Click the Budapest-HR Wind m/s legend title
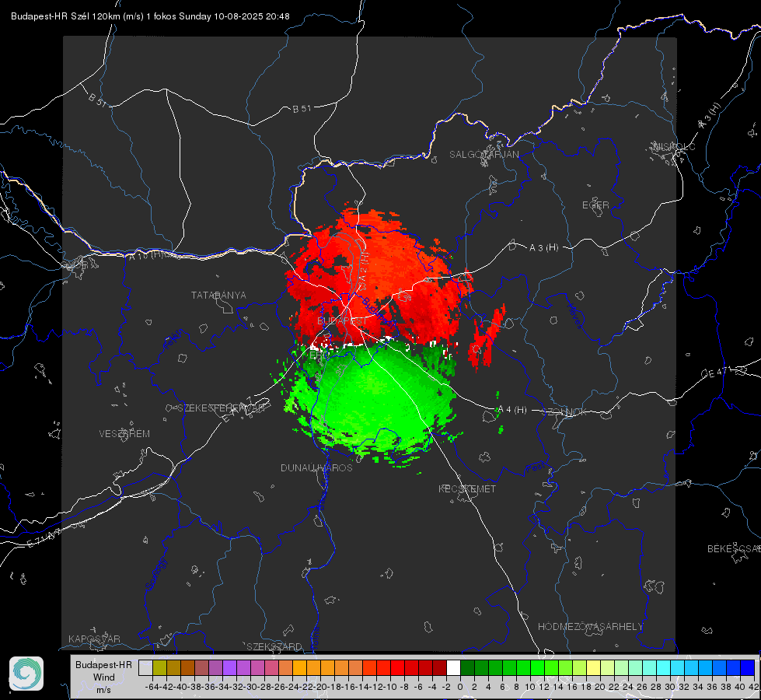This screenshot has height=700, width=761. 103,677
